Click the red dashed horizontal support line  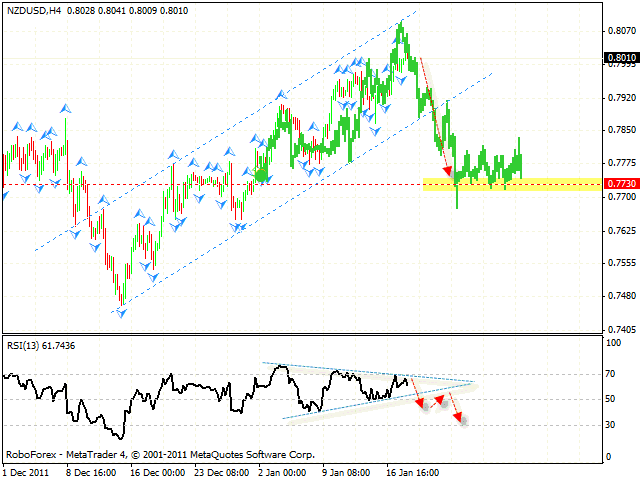point(200,184)
